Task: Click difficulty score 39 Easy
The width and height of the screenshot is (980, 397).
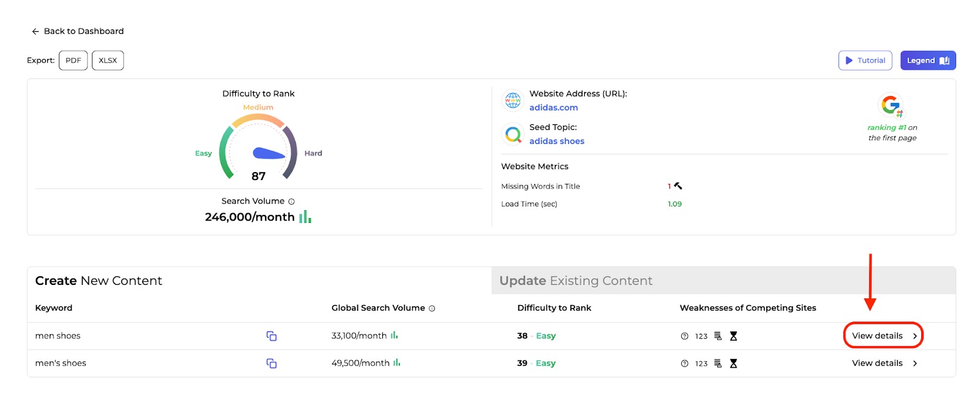Action: 537,363
